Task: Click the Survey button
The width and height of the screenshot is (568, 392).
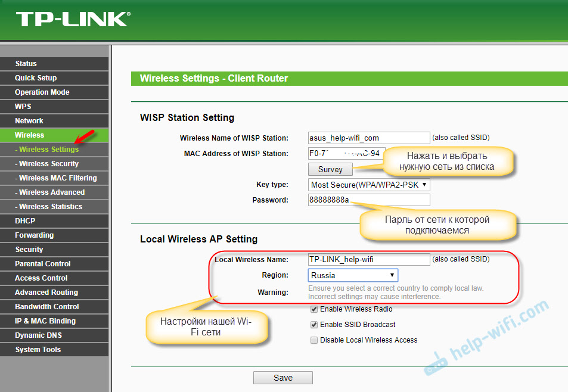Action: pyautogui.click(x=330, y=169)
